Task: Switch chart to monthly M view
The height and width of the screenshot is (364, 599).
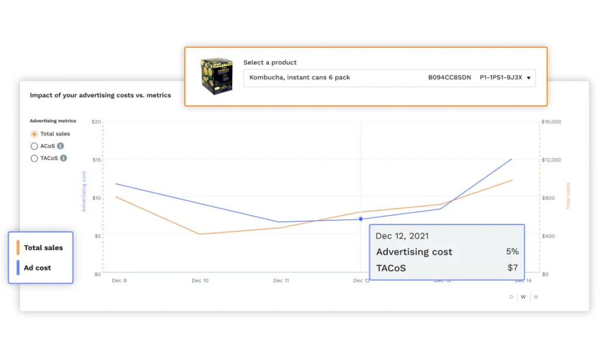Action: click(536, 297)
